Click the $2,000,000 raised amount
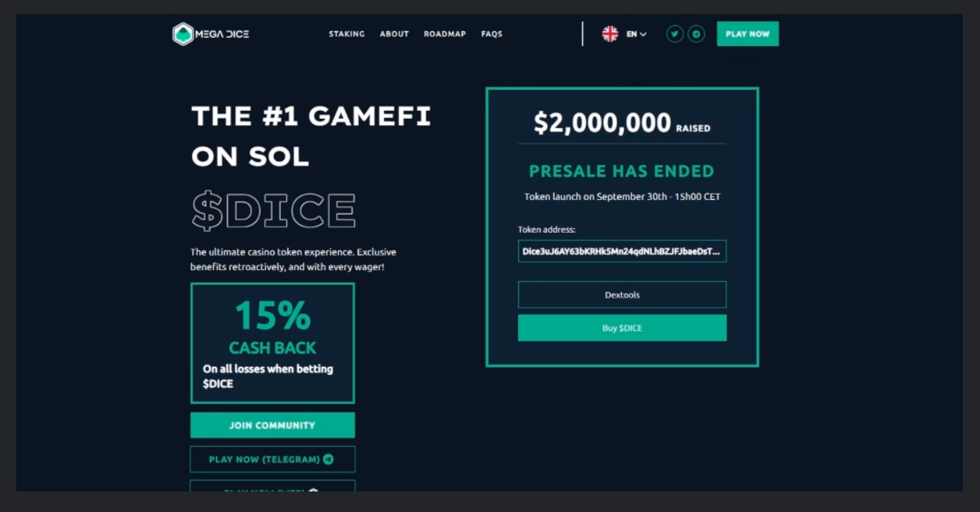The width and height of the screenshot is (980, 512). [602, 123]
